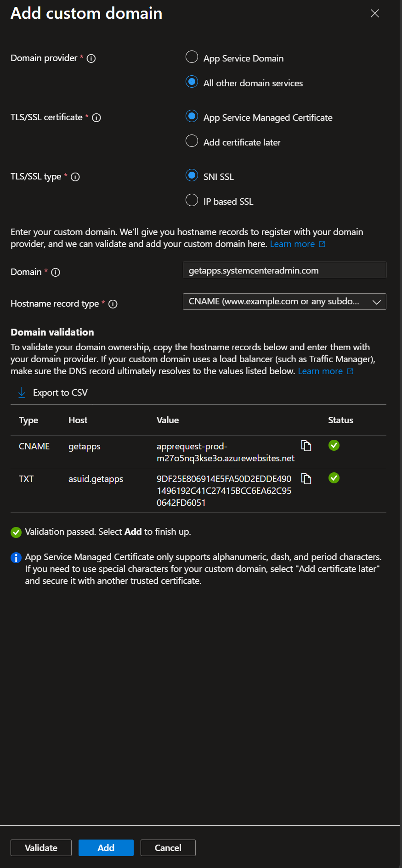Click the CNAME row green status checkmark

pyautogui.click(x=334, y=445)
